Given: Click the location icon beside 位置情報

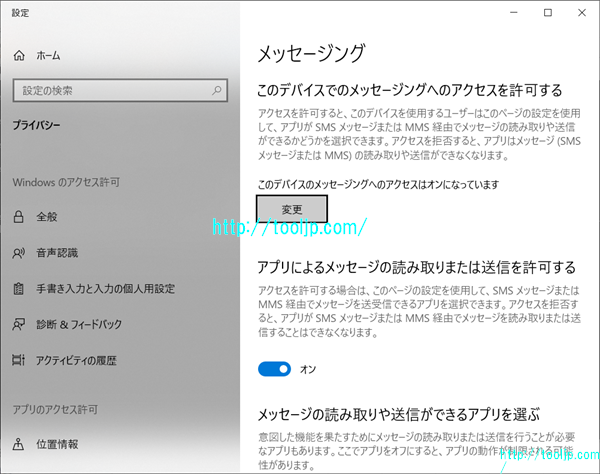Looking at the screenshot, I should pos(18,444).
